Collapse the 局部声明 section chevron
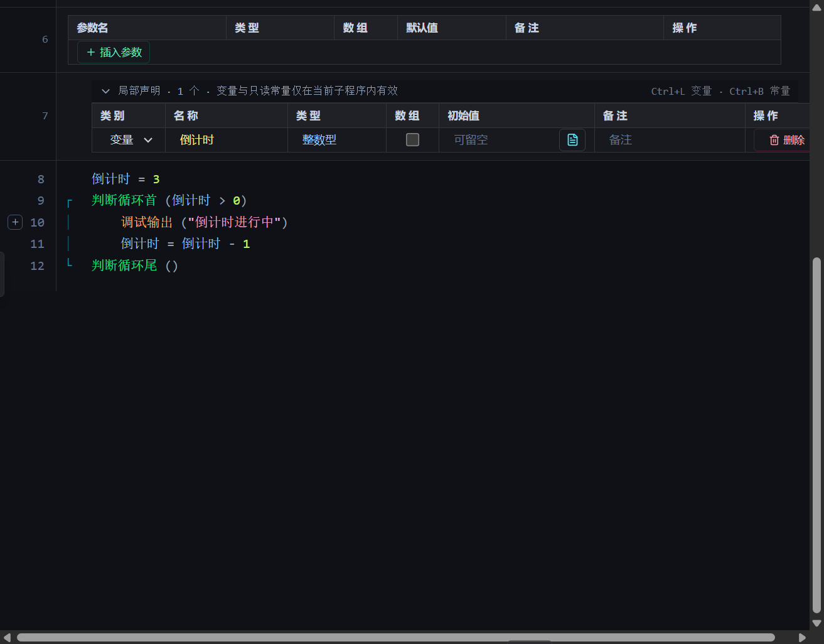The height and width of the screenshot is (644, 824). pyautogui.click(x=105, y=91)
